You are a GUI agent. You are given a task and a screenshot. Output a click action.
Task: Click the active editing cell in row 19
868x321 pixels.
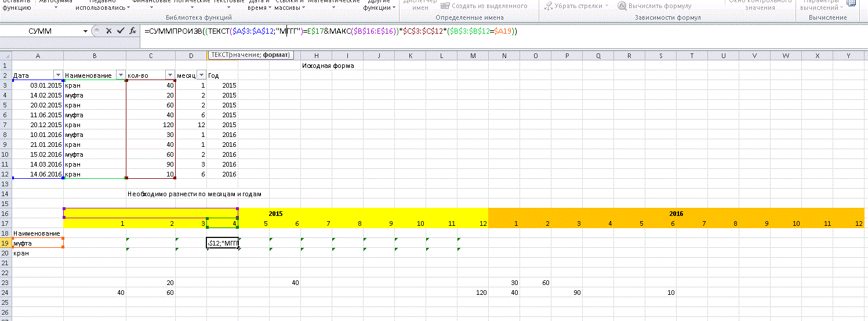(x=223, y=243)
